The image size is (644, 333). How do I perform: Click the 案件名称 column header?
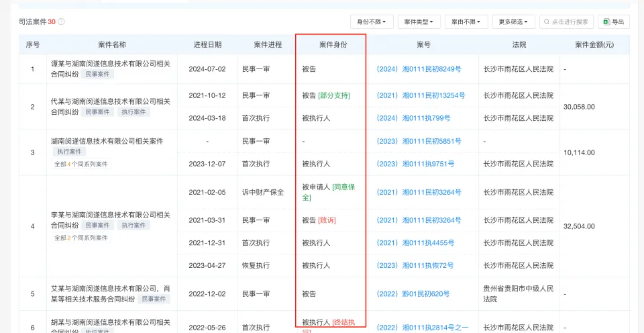pyautogui.click(x=112, y=45)
